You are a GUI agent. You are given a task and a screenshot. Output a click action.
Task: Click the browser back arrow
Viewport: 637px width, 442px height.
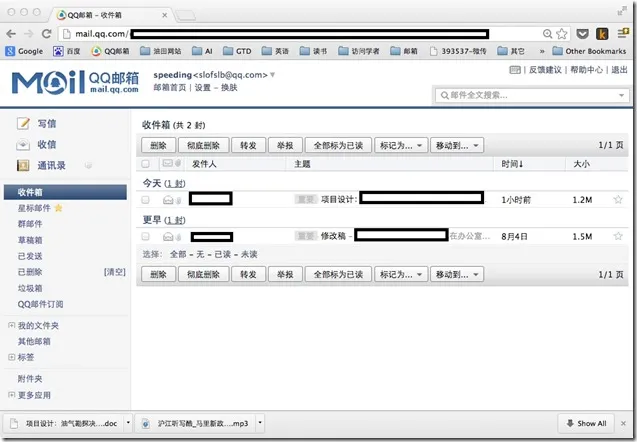(11, 34)
